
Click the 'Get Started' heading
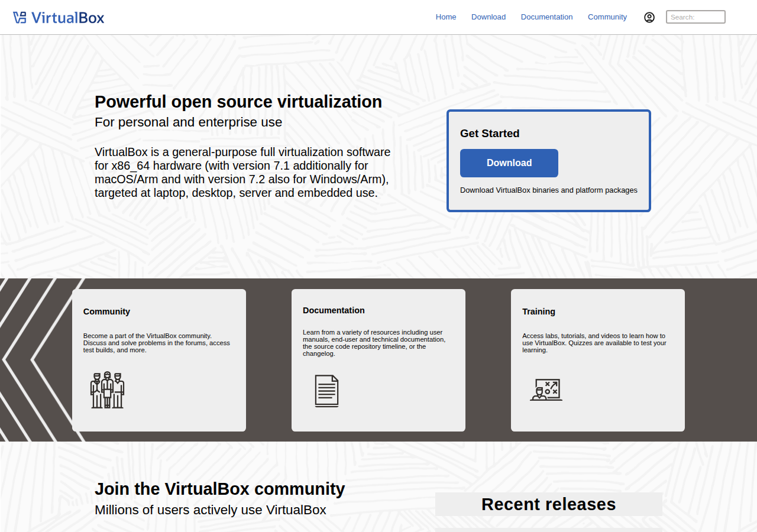click(x=490, y=134)
